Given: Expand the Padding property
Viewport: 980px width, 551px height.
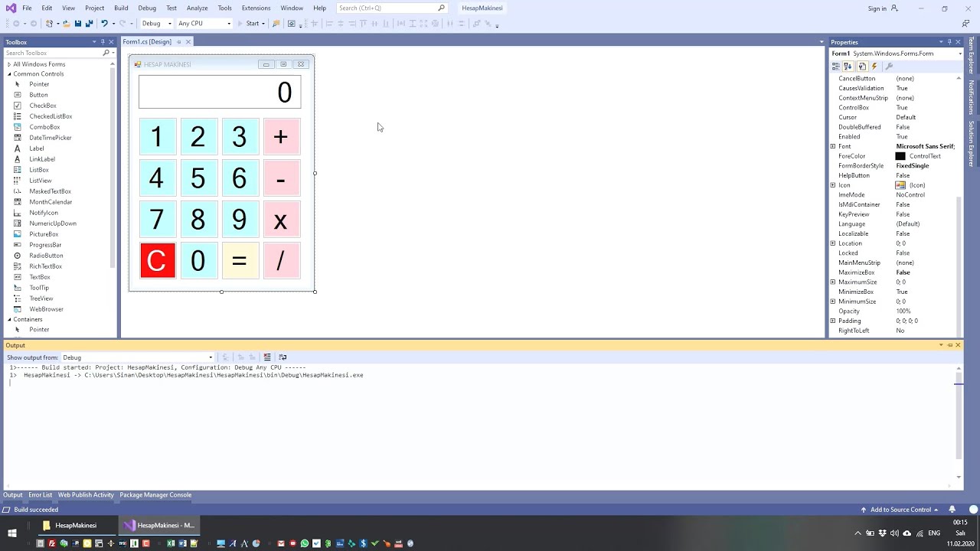Looking at the screenshot, I should tap(833, 321).
